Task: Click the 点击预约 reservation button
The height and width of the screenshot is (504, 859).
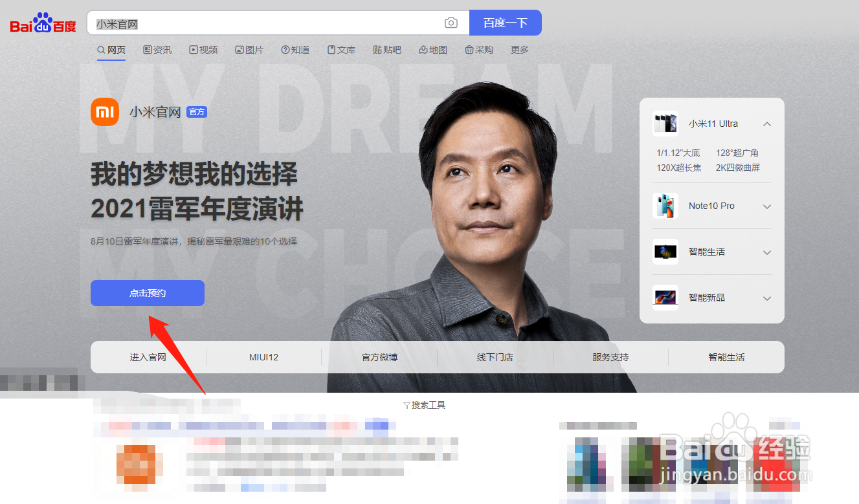Action: pos(147,293)
